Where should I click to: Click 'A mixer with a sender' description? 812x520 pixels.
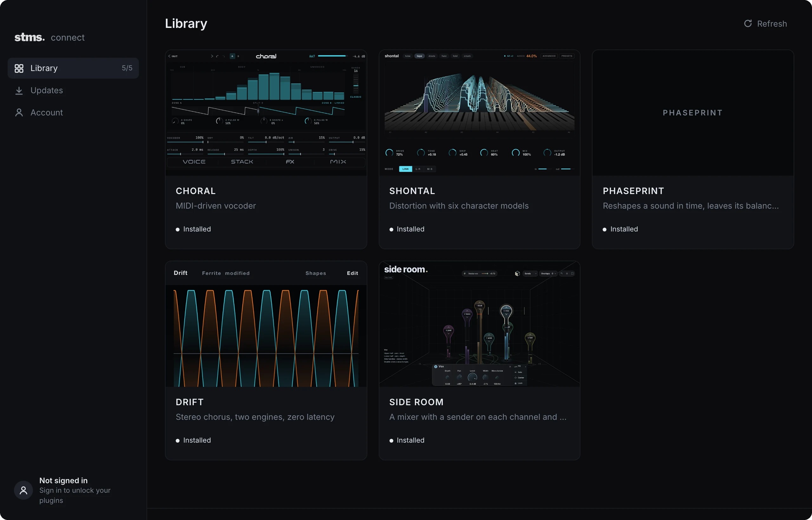click(478, 417)
